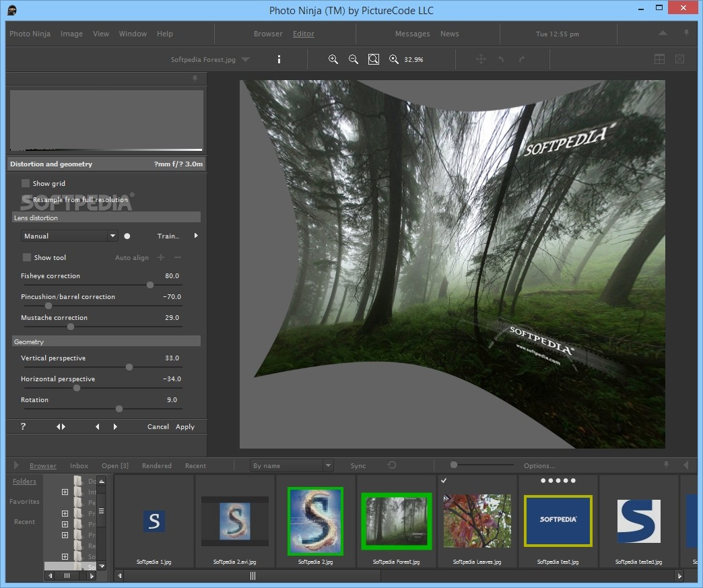Click the folder tree scroll down arrow
703x588 pixels.
coord(102,566)
